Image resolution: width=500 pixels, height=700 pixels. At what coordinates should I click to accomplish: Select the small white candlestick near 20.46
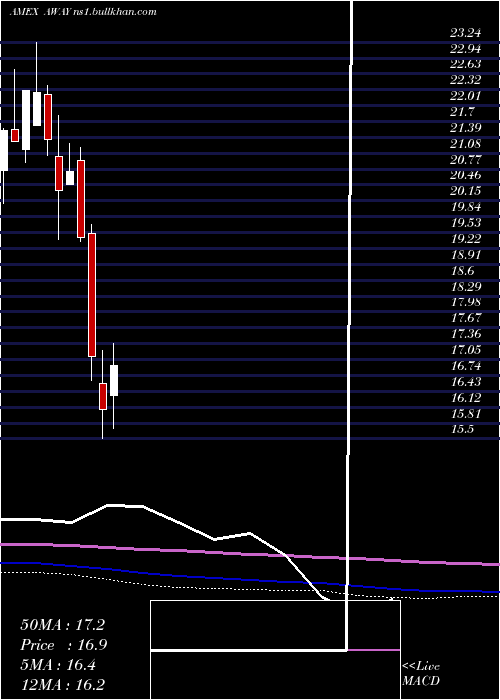pyautogui.click(x=70, y=178)
